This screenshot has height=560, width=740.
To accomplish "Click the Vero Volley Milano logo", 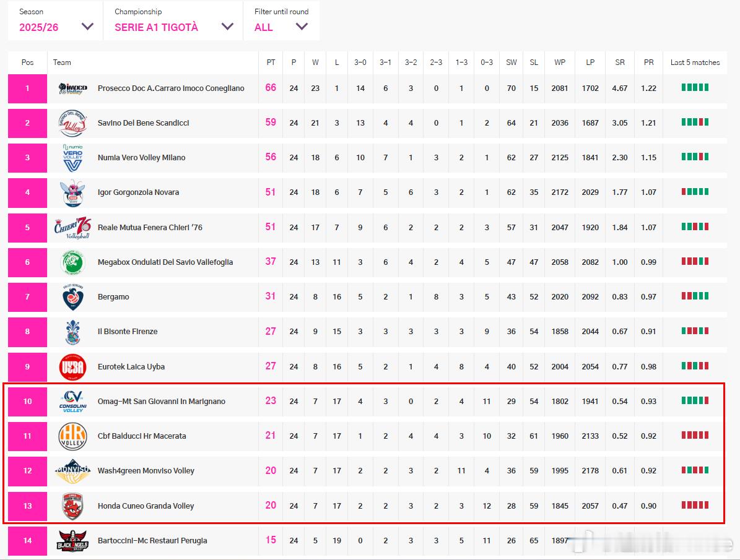I will (72, 158).
